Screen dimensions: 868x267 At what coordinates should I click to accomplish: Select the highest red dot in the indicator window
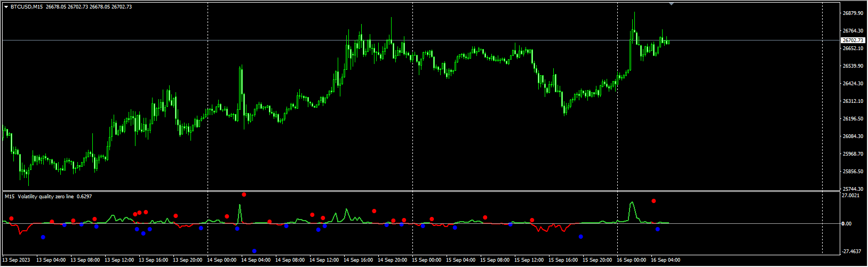244,195
